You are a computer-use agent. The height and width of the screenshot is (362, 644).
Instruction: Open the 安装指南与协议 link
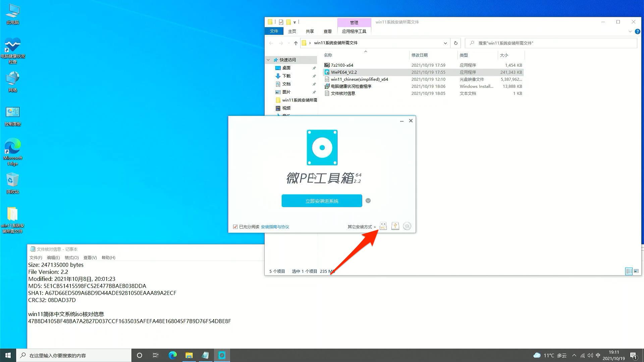tap(275, 227)
